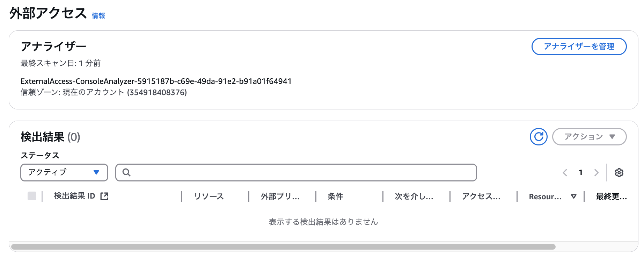Viewport: 644px width, 258px height.
Task: Click the external link icon beside 検出結果 ID
Action: click(104, 196)
